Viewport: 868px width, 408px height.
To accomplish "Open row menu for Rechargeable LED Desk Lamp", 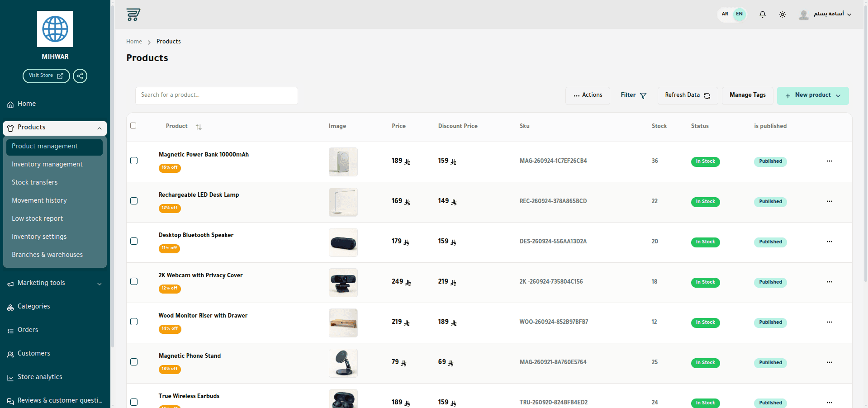I will click(x=829, y=201).
